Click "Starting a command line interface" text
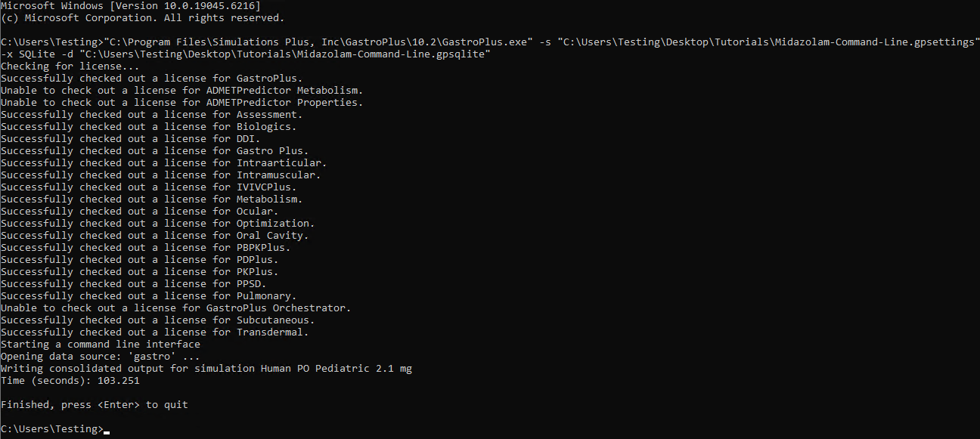Viewport: 980px width, 439px height. click(101, 345)
